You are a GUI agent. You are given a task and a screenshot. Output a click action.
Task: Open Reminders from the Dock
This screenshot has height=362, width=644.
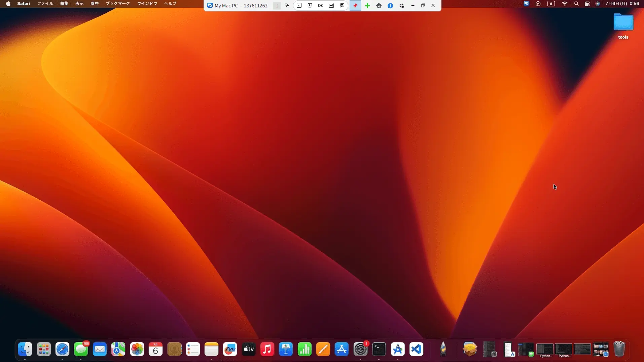tap(193, 350)
